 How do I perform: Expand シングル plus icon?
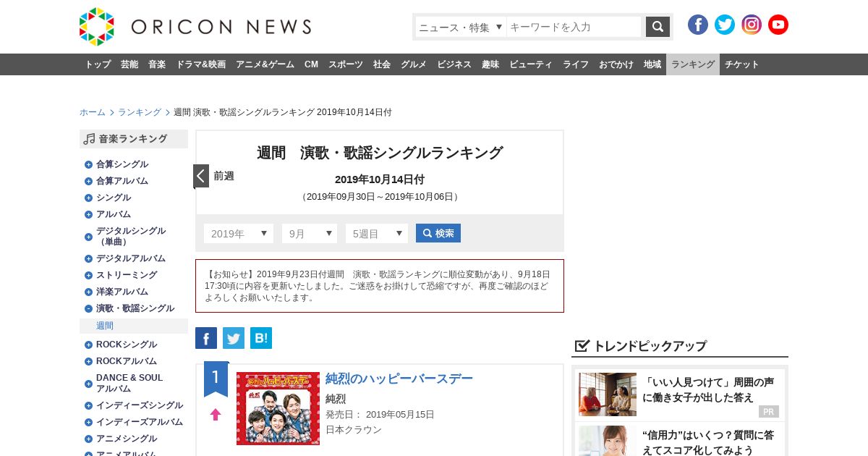tap(88, 198)
